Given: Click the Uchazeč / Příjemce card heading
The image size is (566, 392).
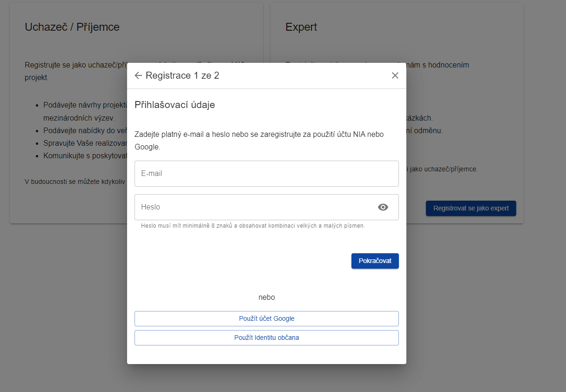Looking at the screenshot, I should 72,27.
